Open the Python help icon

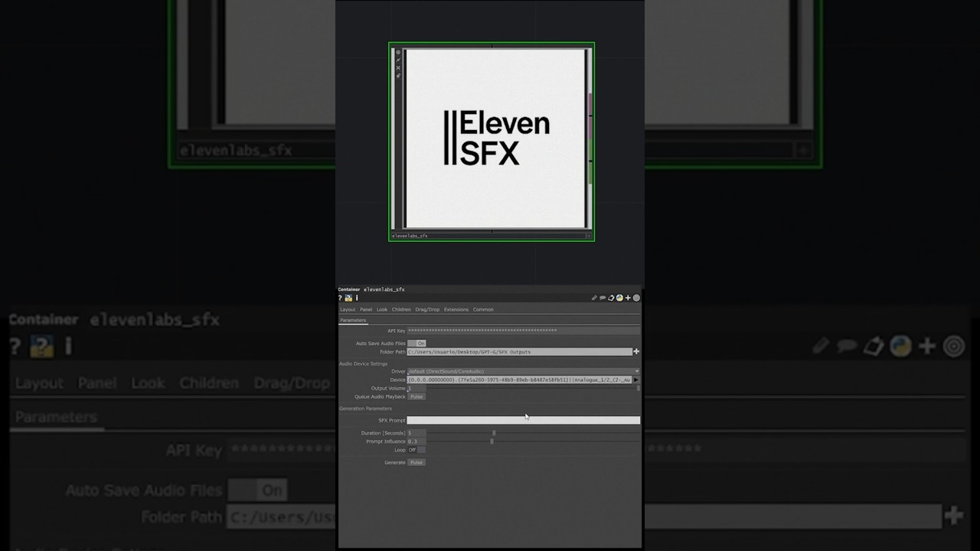coord(348,298)
